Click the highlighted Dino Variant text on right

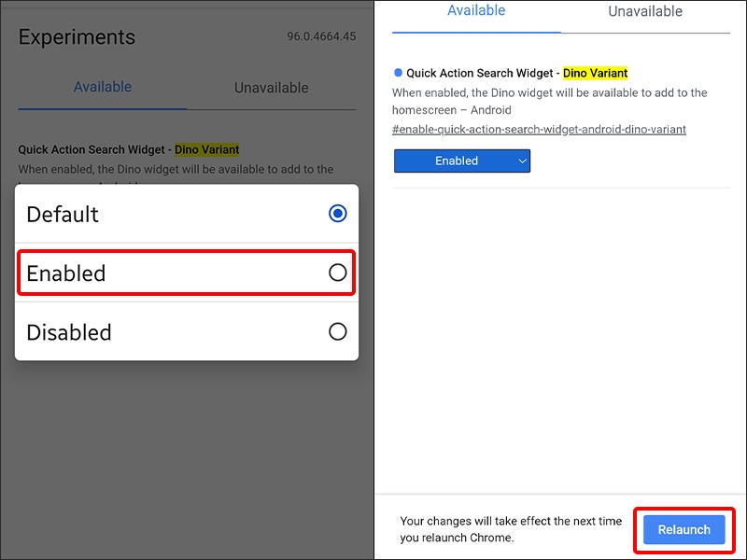click(x=595, y=73)
